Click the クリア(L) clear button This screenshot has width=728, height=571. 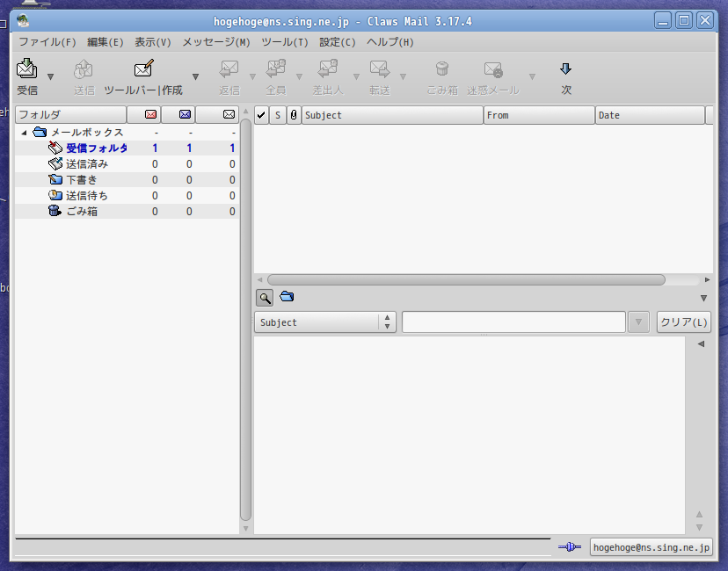(683, 322)
